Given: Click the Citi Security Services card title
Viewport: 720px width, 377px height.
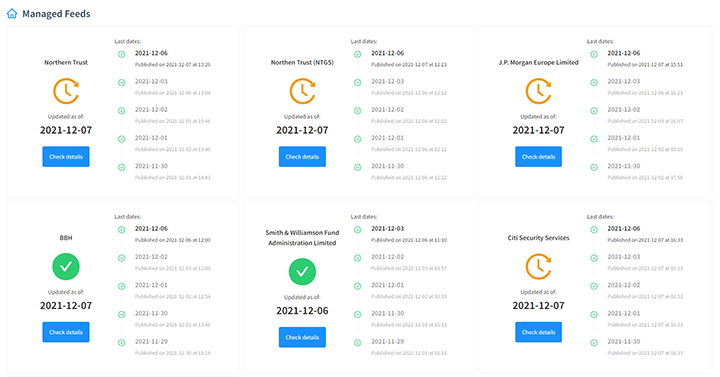Looking at the screenshot, I should 538,238.
